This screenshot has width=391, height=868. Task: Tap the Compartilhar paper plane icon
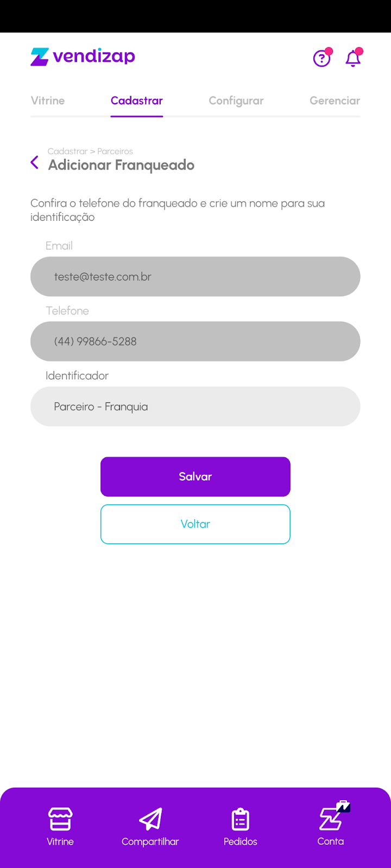click(x=150, y=819)
